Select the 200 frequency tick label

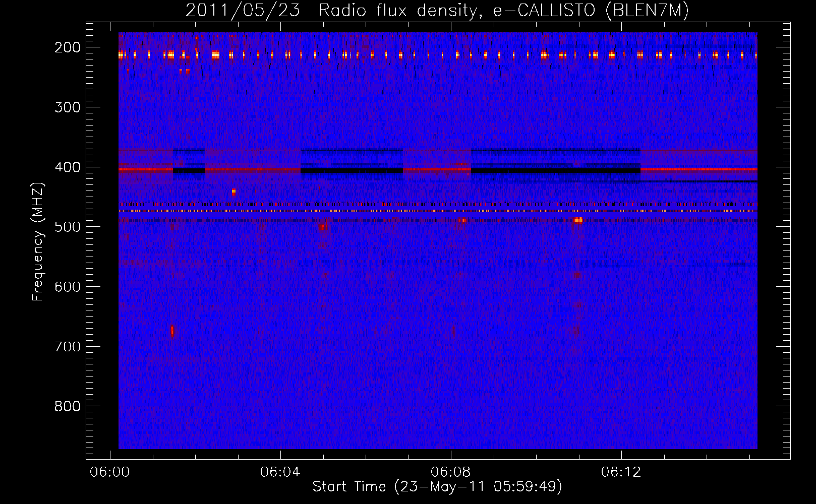[x=68, y=47]
